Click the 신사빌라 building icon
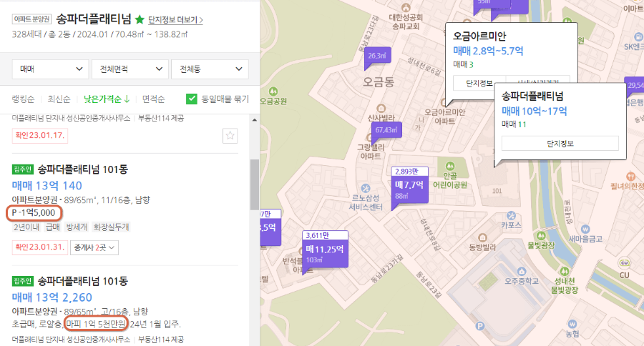The image size is (644, 346). point(381,109)
